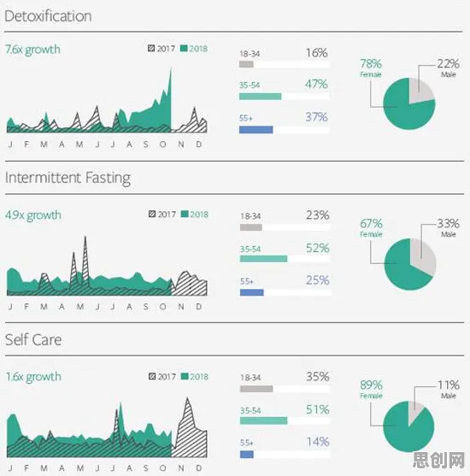Click the 1.6x growth label
The width and height of the screenshot is (470, 476).
33,377
